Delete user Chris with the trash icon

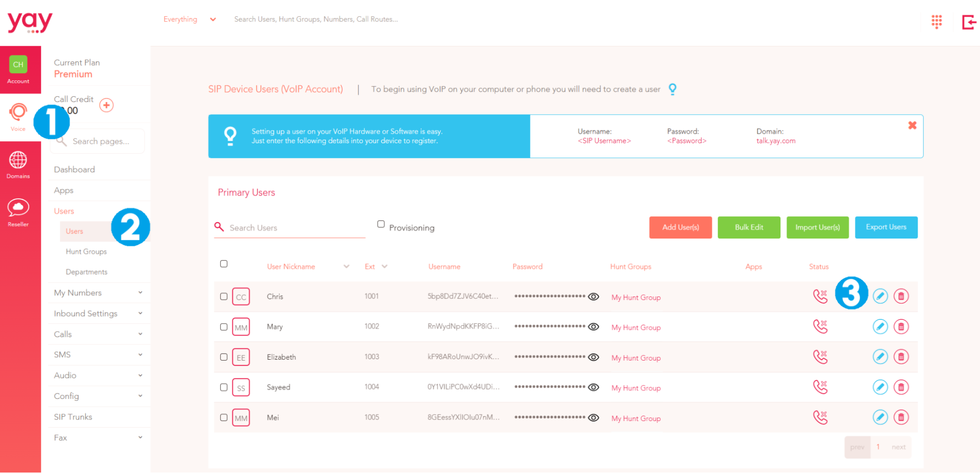pos(901,296)
